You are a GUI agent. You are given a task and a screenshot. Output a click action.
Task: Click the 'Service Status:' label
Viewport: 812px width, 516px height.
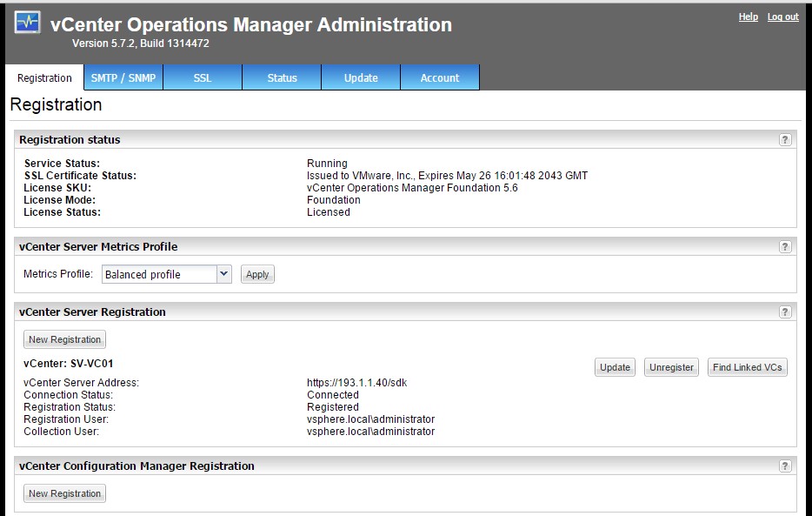click(x=62, y=164)
